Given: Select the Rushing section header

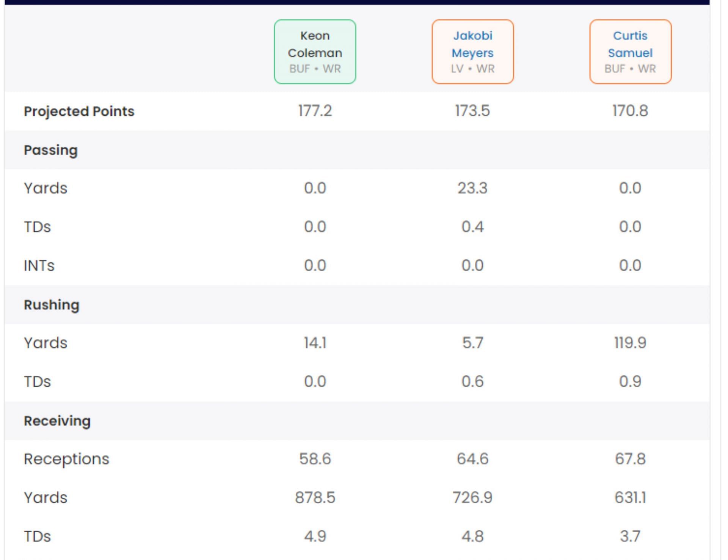Looking at the screenshot, I should [x=52, y=305].
